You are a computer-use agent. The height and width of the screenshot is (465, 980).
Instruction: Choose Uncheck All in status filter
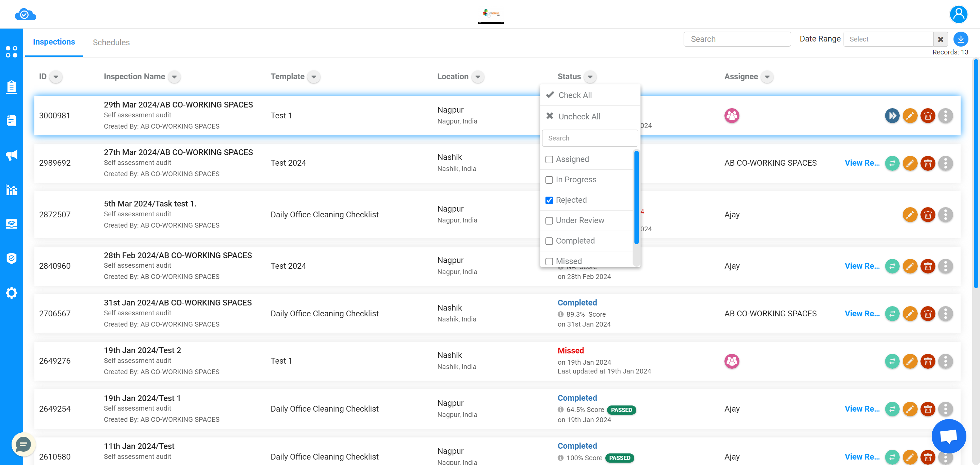click(x=590, y=116)
